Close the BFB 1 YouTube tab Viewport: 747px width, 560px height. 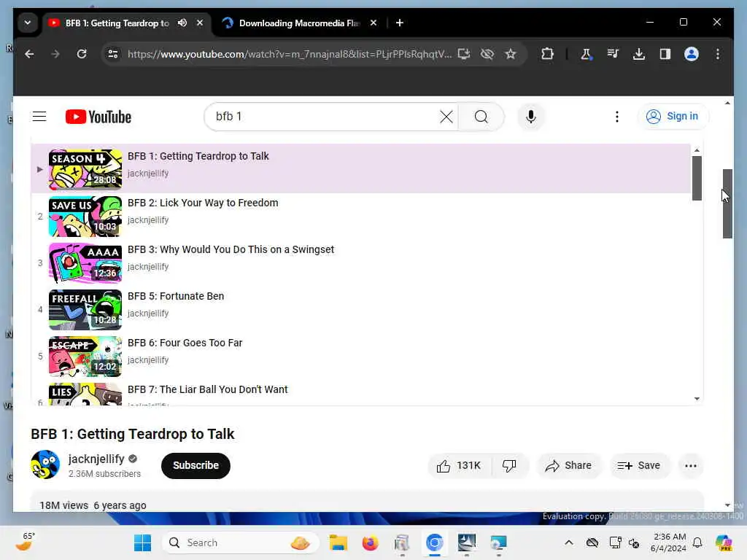click(x=200, y=23)
